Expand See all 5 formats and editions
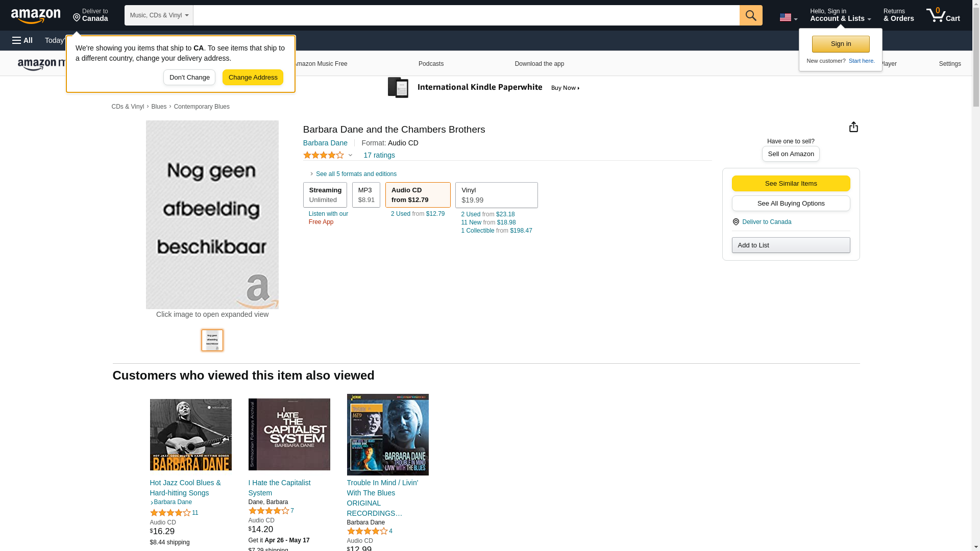Image resolution: width=980 pixels, height=551 pixels. click(x=355, y=174)
